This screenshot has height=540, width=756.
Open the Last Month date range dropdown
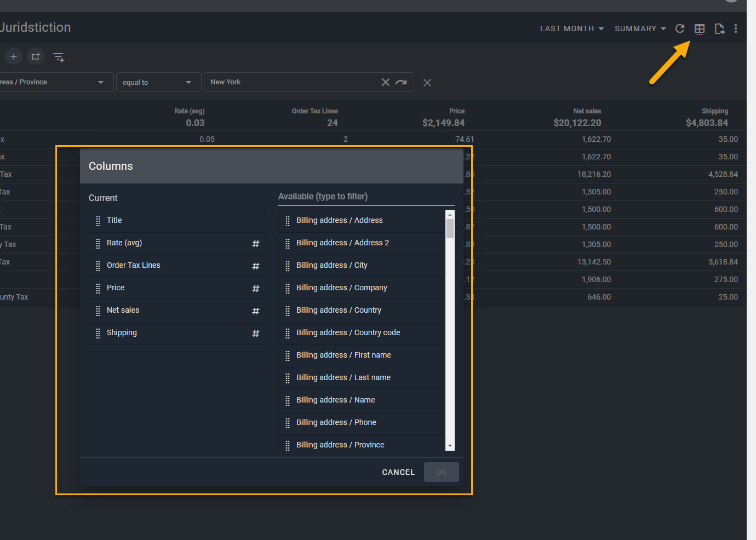(x=571, y=28)
